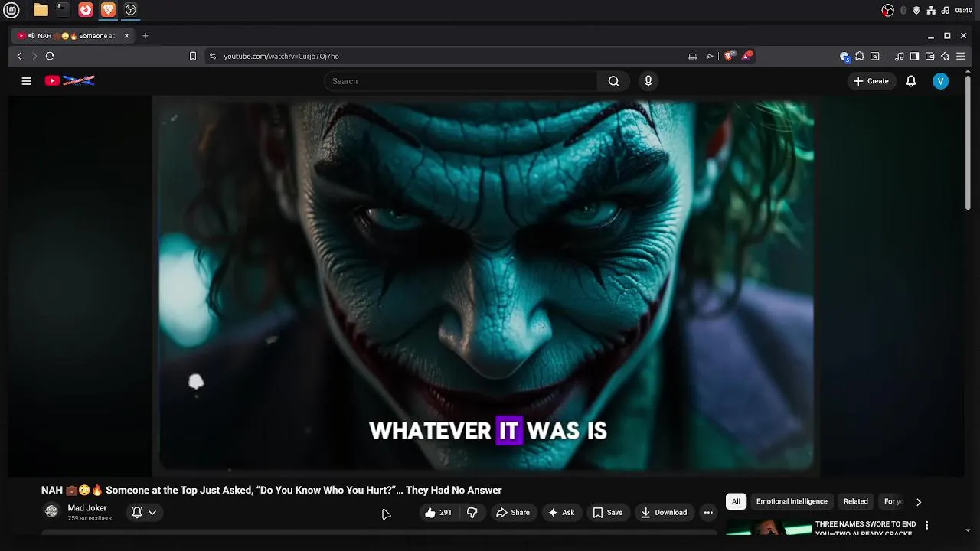Click the YouTube search box
This screenshot has width=980, height=551.
(x=460, y=81)
